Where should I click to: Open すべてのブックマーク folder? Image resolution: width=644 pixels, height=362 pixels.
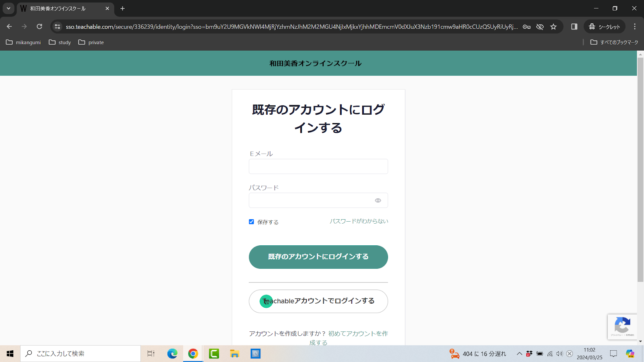tap(614, 42)
